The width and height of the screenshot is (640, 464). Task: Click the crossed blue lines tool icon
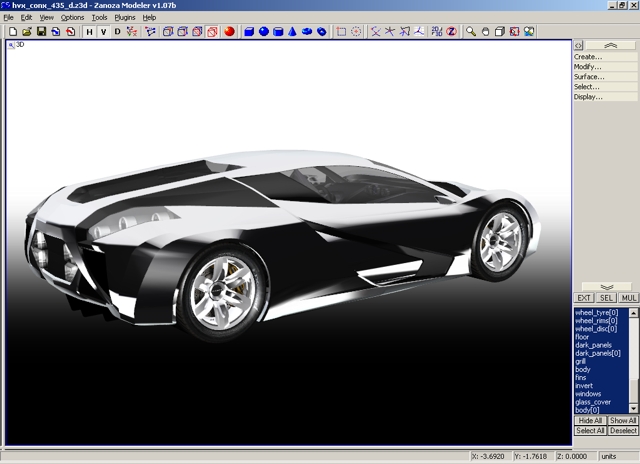[376, 31]
